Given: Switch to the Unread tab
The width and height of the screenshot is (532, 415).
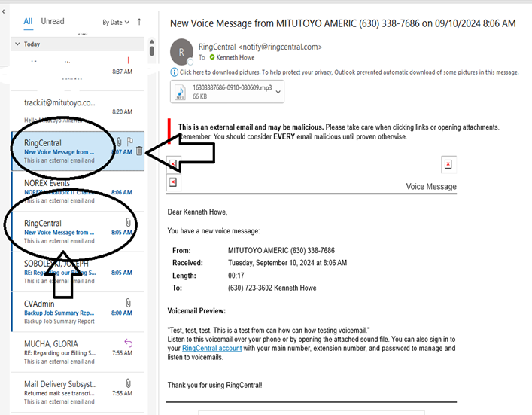Looking at the screenshot, I should click(x=53, y=21).
